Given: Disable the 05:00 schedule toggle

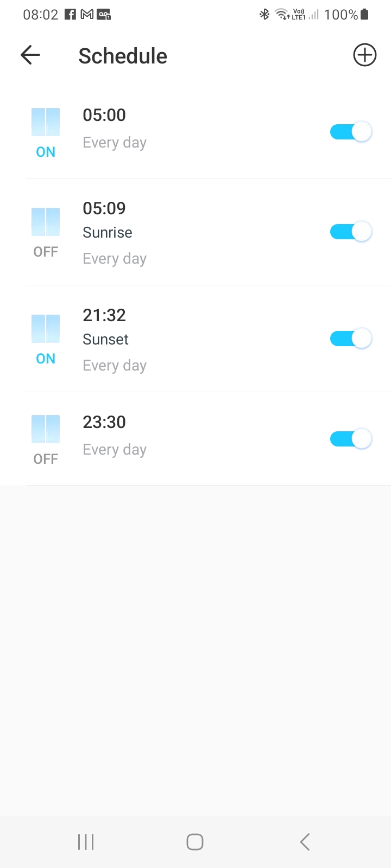Looking at the screenshot, I should coord(351,132).
